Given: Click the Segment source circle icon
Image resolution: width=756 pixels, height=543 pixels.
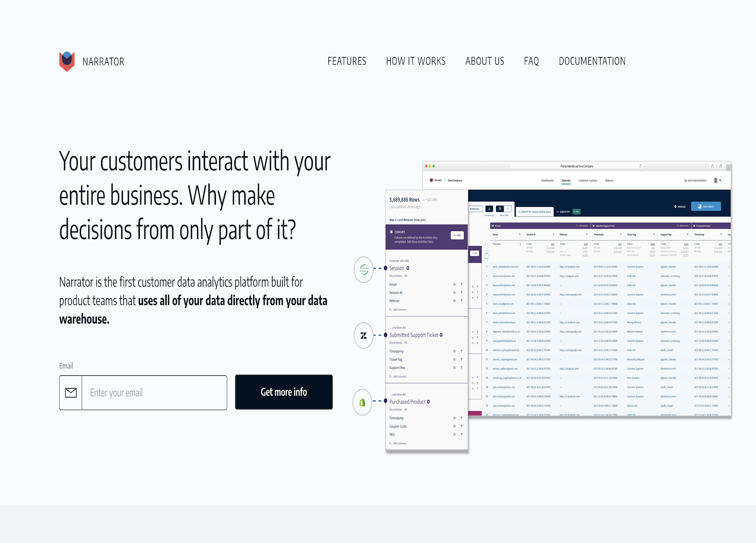Looking at the screenshot, I should point(364,270).
